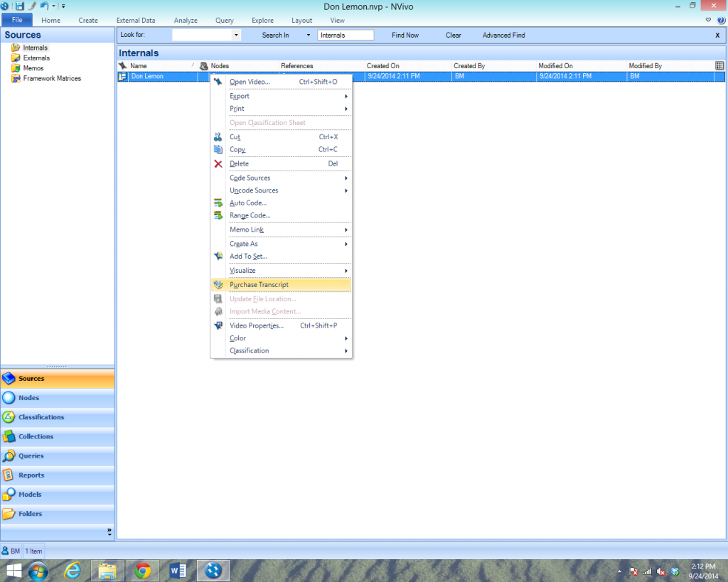728x582 pixels.
Task: Expand the Create As submenu
Action: 282,244
